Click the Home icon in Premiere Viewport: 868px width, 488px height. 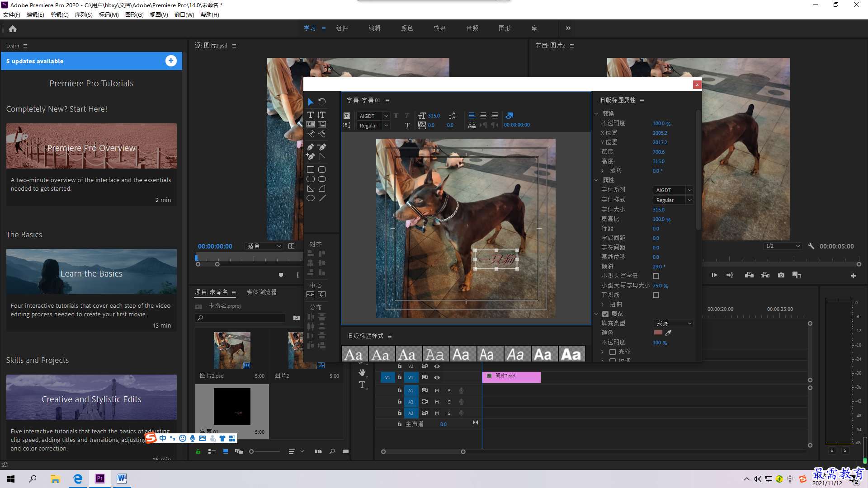coord(13,28)
